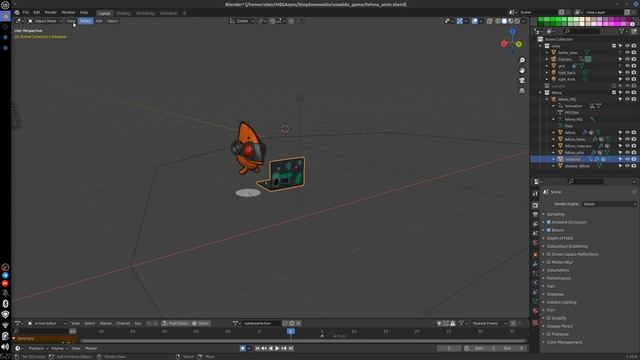Hide shadow_fefona object via eye icon
Image resolution: width=640 pixels, height=360 pixels.
tap(627, 166)
